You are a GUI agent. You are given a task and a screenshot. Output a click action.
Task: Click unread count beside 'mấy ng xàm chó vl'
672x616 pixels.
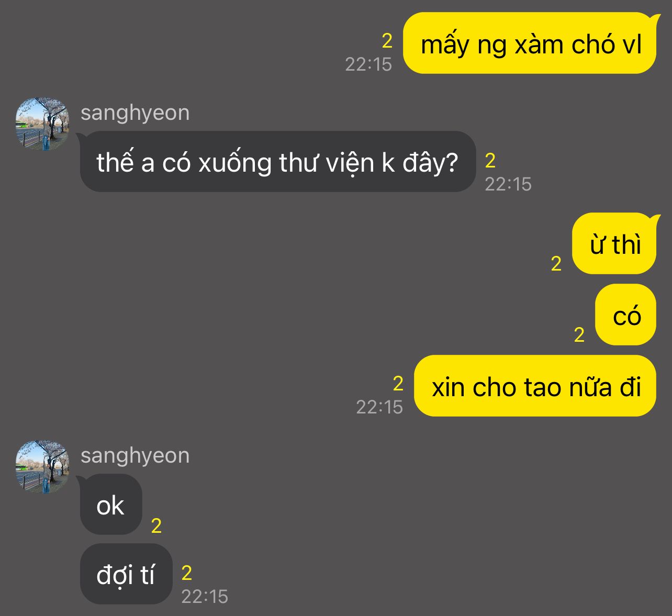[x=387, y=41]
